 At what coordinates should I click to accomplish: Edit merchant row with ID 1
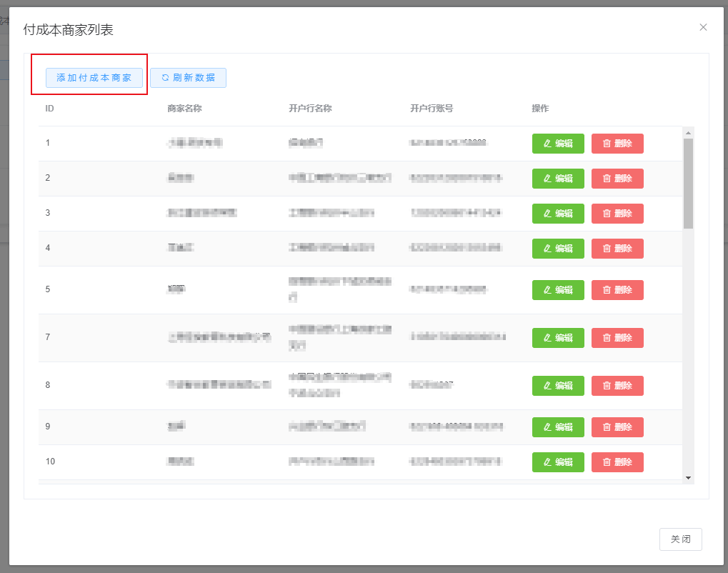[x=558, y=144]
